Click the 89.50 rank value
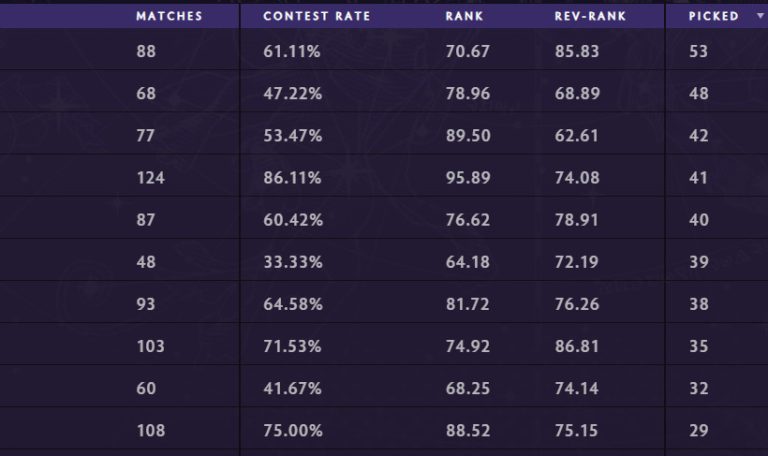768x456 pixels. coord(467,136)
